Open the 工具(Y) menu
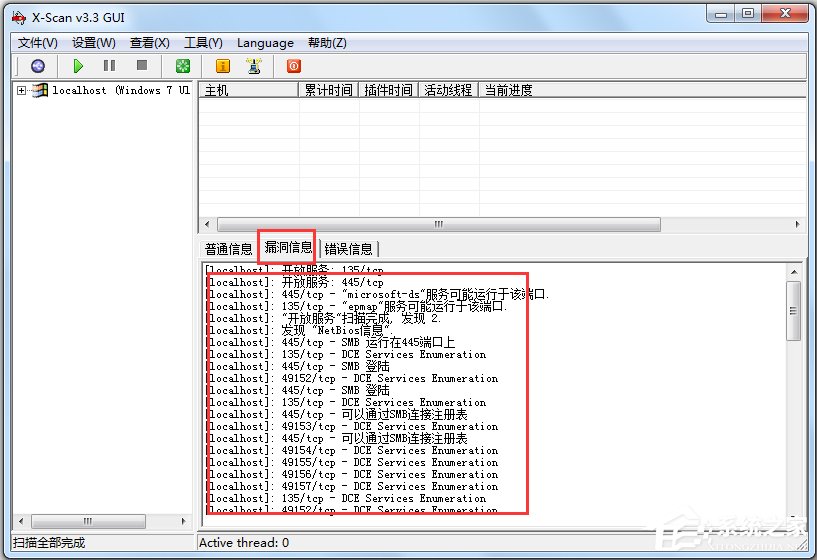Screen dimensions: 817x560 pos(203,43)
